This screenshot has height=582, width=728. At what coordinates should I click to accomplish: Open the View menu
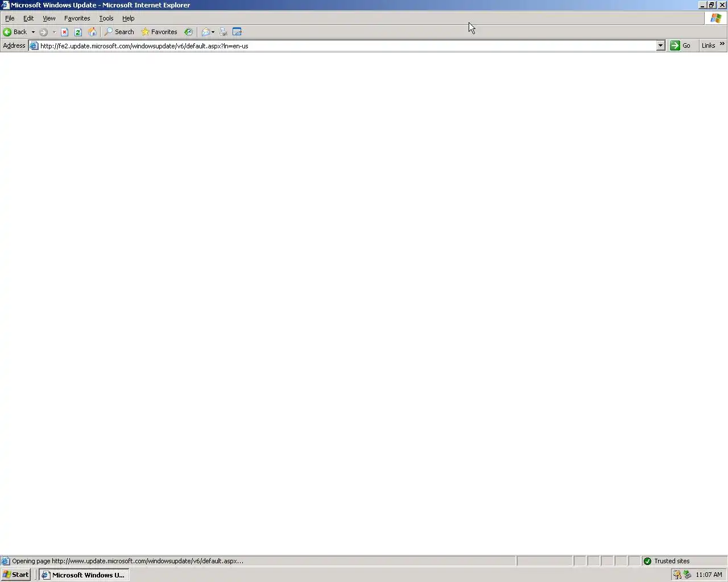click(x=49, y=18)
